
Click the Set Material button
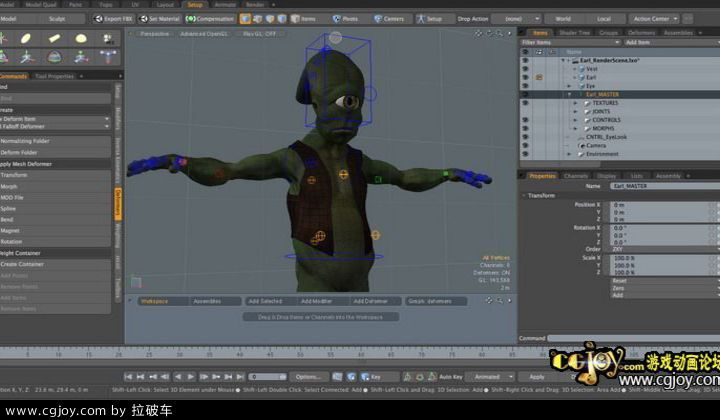click(159, 19)
